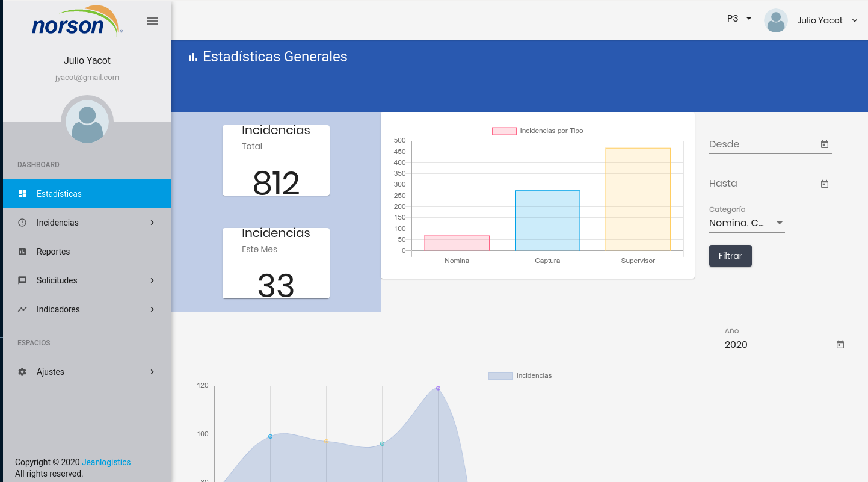Click the Desde date field

[771, 144]
